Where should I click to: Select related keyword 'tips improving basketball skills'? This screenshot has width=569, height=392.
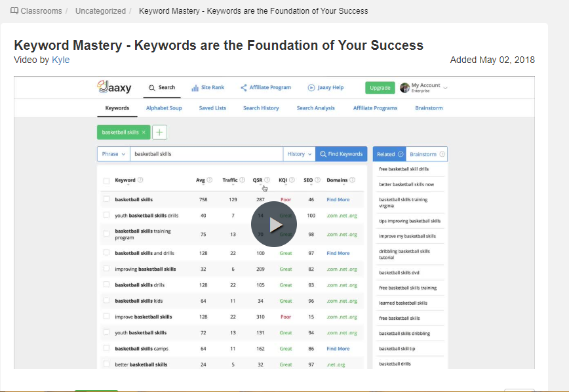(410, 221)
